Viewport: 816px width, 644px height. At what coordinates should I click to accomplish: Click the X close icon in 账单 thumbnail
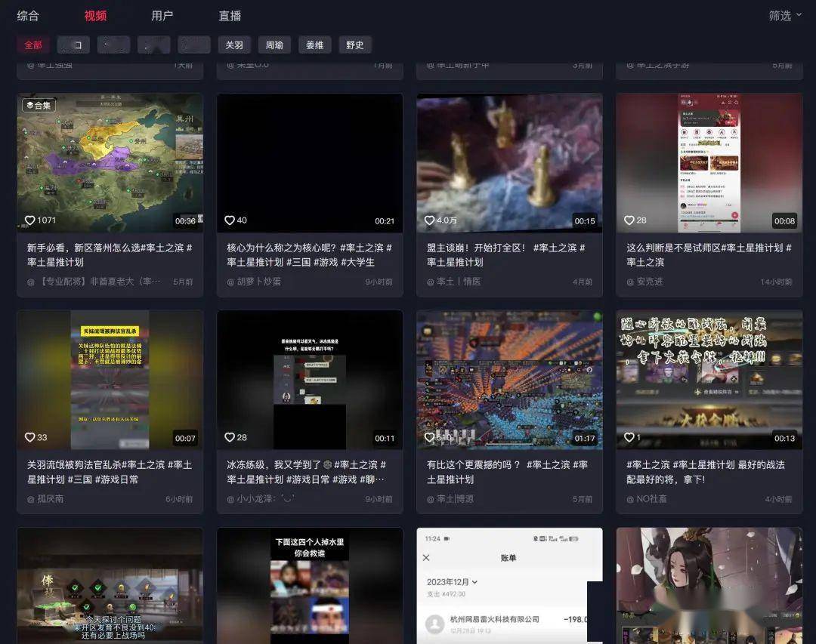click(x=426, y=558)
